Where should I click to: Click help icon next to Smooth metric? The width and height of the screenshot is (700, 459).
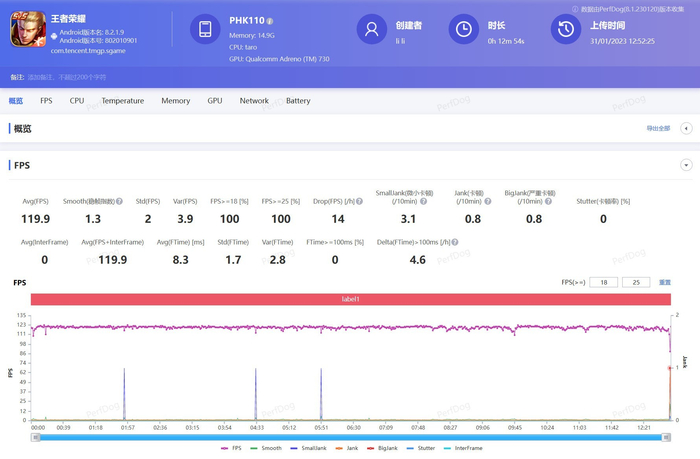click(x=119, y=201)
